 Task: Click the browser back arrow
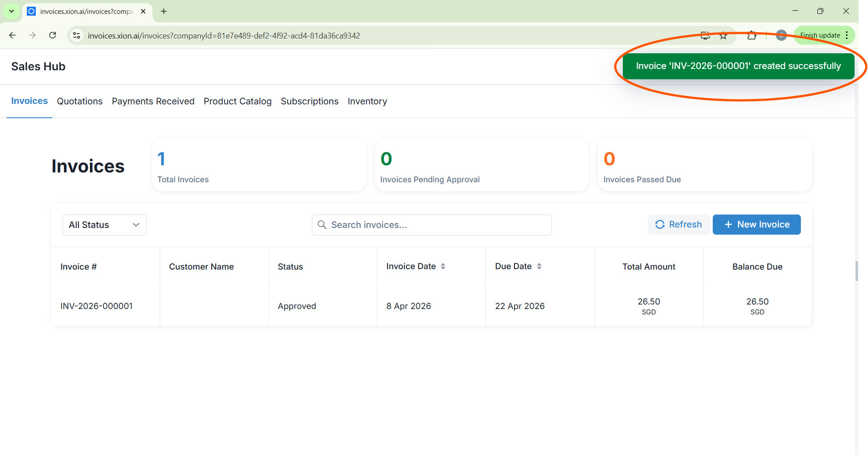pyautogui.click(x=13, y=35)
